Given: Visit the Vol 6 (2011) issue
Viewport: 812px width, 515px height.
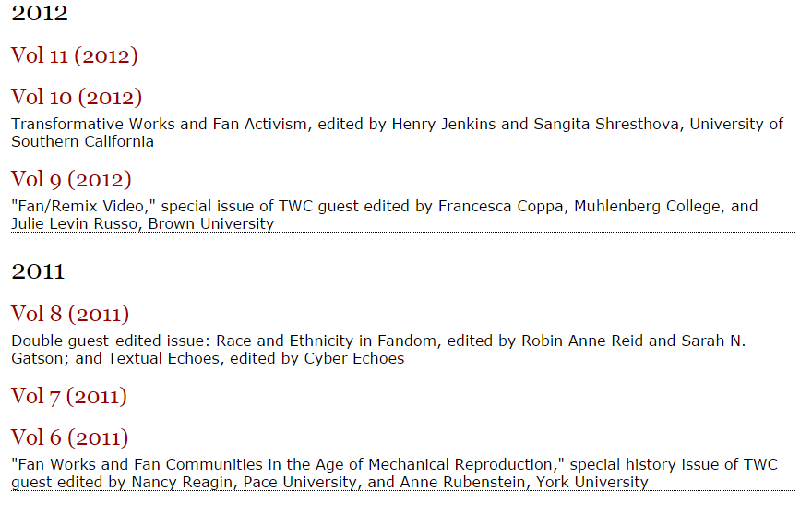Looking at the screenshot, I should pyautogui.click(x=69, y=437).
